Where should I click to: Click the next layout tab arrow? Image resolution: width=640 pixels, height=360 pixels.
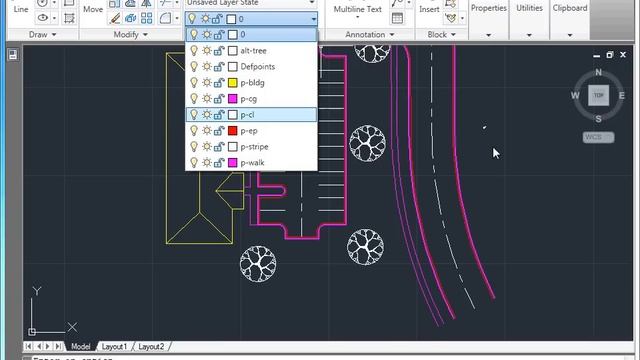pyautogui.click(x=48, y=347)
